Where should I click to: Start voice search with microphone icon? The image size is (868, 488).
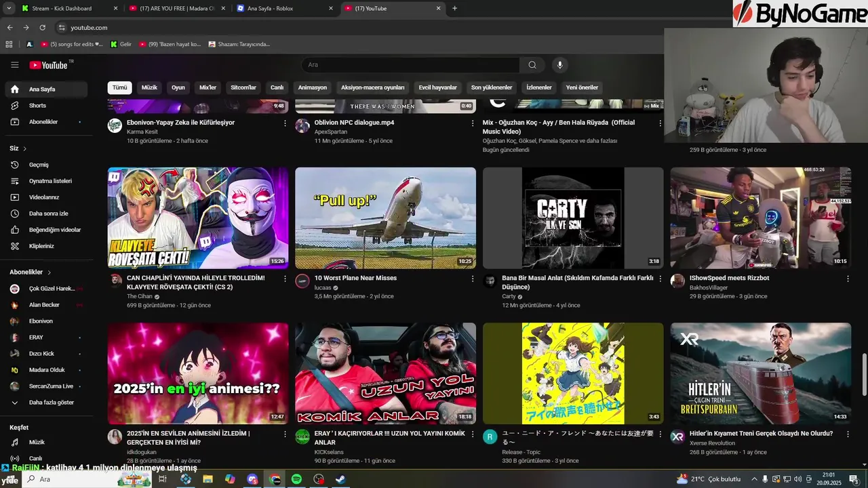click(559, 65)
